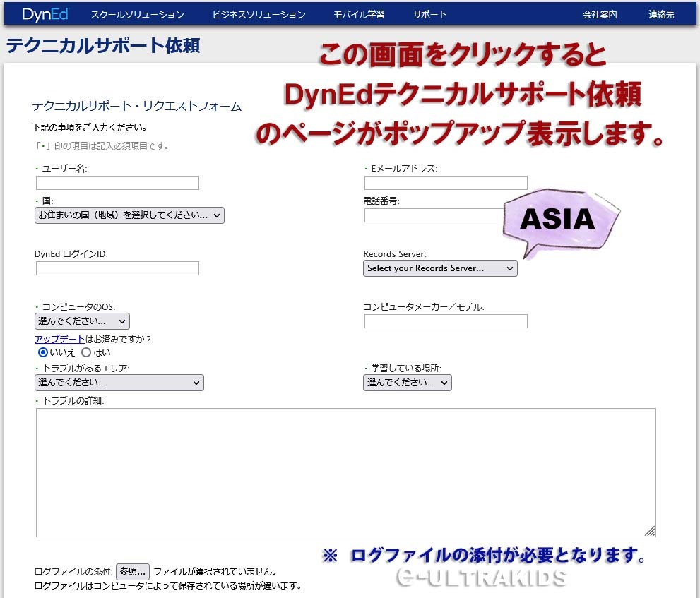The height and width of the screenshot is (598, 700).
Task: Open the コンピュータのOS dropdown
Action: coord(82,321)
